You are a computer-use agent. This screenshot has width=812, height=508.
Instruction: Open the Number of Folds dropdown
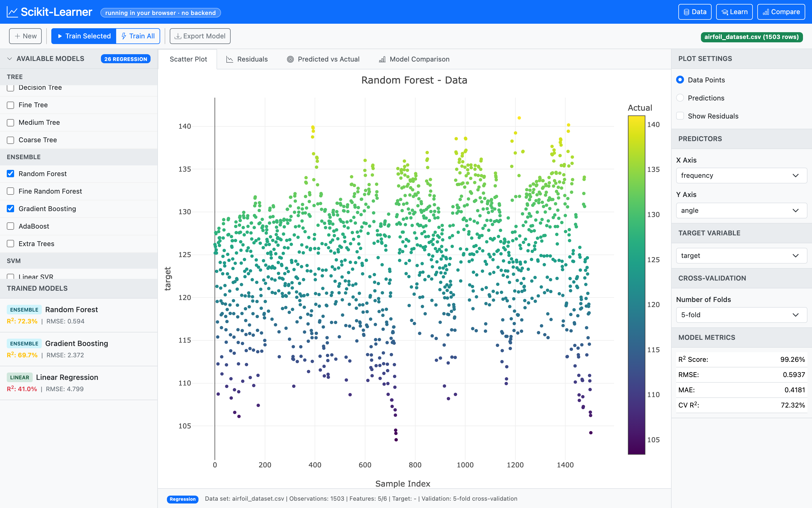point(741,315)
